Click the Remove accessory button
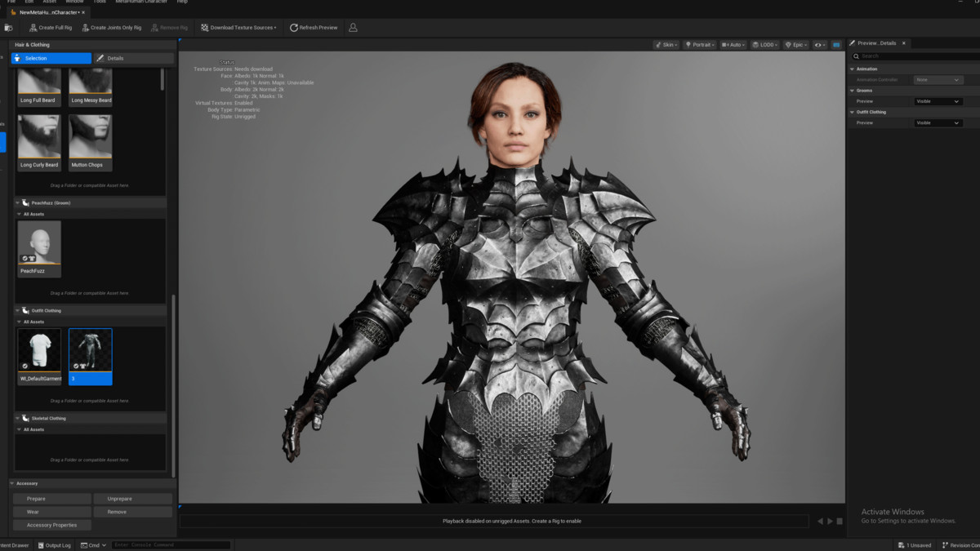Screen dimensions: 980x551 pos(133,512)
